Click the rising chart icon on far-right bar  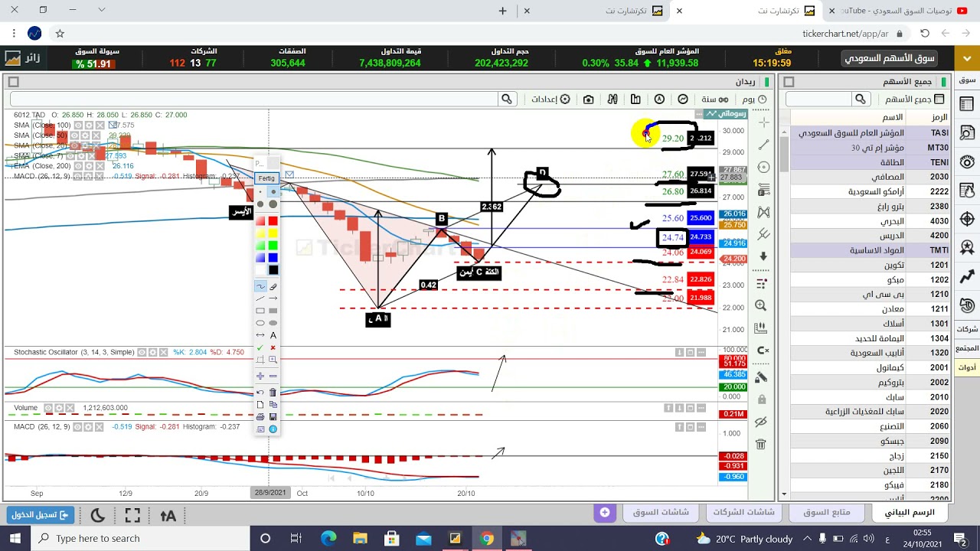(x=967, y=276)
